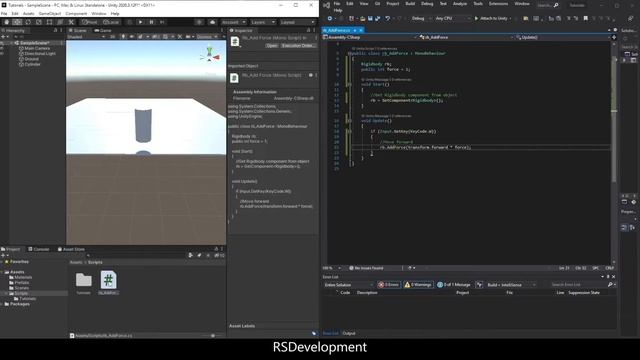Expand the Favorites section in Project
Viewport: 640px width, 360px height.
[2, 262]
